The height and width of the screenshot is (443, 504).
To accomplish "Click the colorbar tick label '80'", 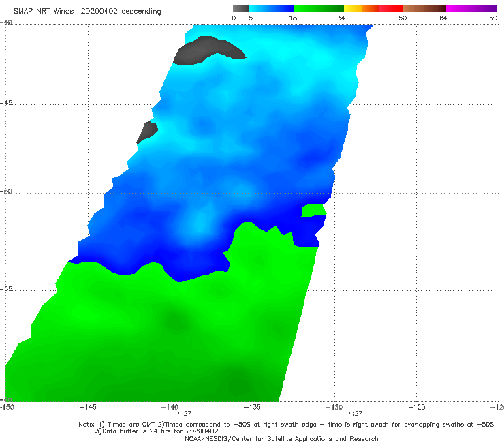I will pos(493,18).
